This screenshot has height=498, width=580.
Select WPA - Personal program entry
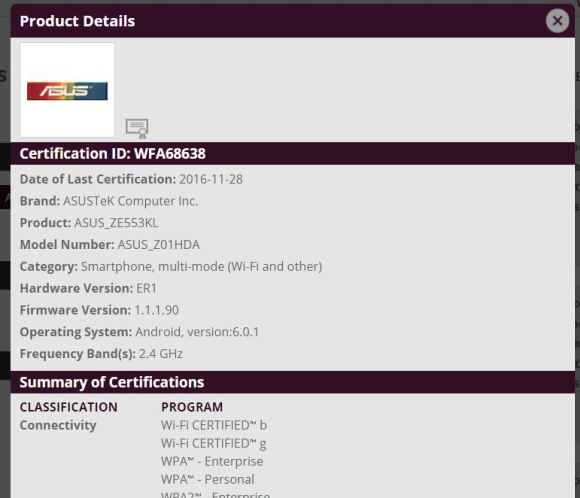[x=208, y=480]
